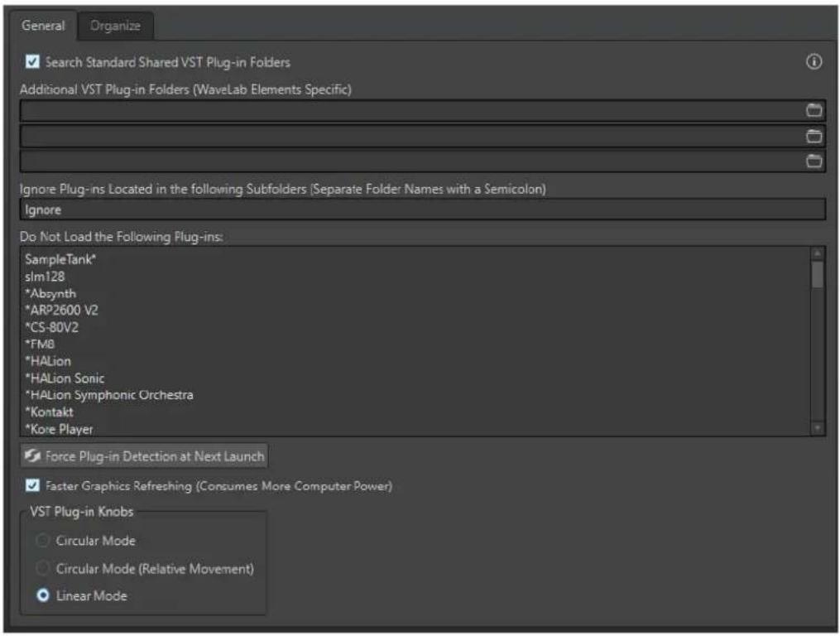This screenshot has width=840, height=636.
Task: Choose Circular Mode (Relative Movement)
Action: pyautogui.click(x=43, y=568)
